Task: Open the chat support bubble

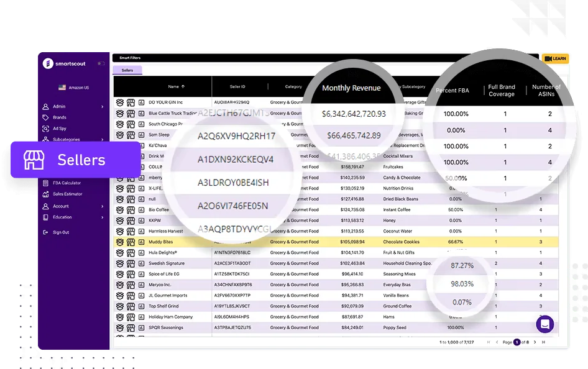Action: point(544,324)
